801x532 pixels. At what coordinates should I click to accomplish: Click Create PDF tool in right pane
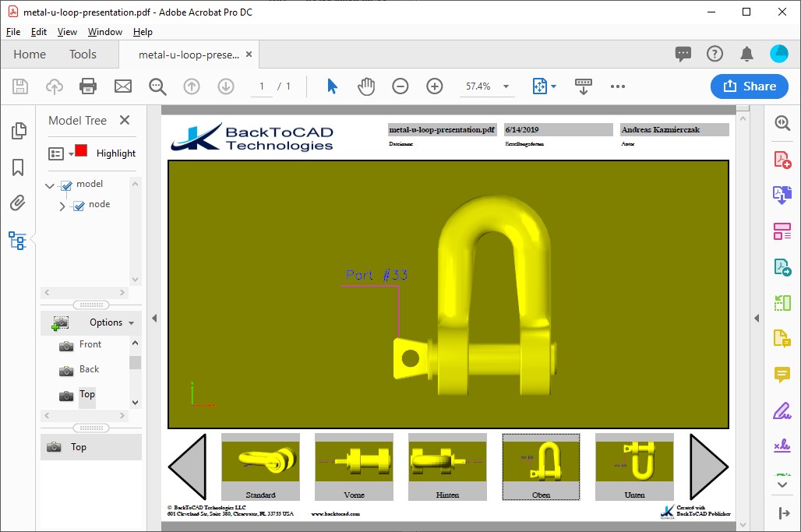[782, 160]
